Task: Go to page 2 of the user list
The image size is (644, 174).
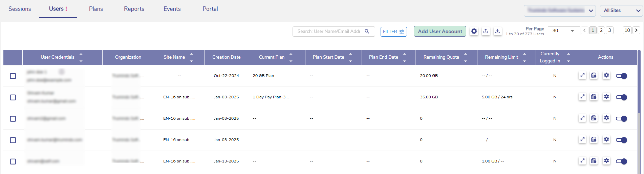Action: point(601,31)
